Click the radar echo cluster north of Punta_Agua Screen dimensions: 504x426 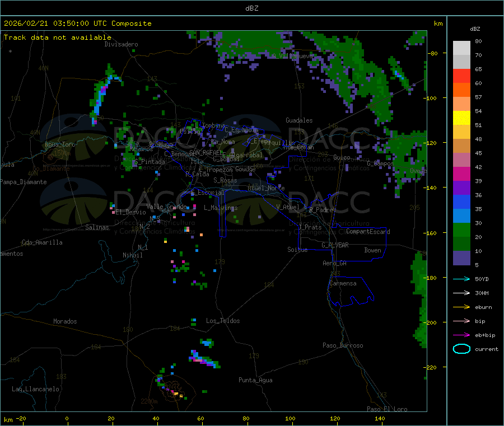tap(205, 359)
